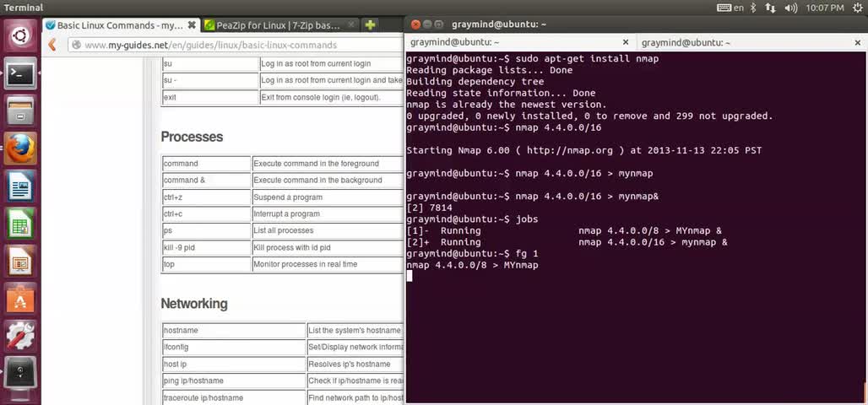
Task: Close the Basic Linux Commands tab
Action: click(192, 25)
